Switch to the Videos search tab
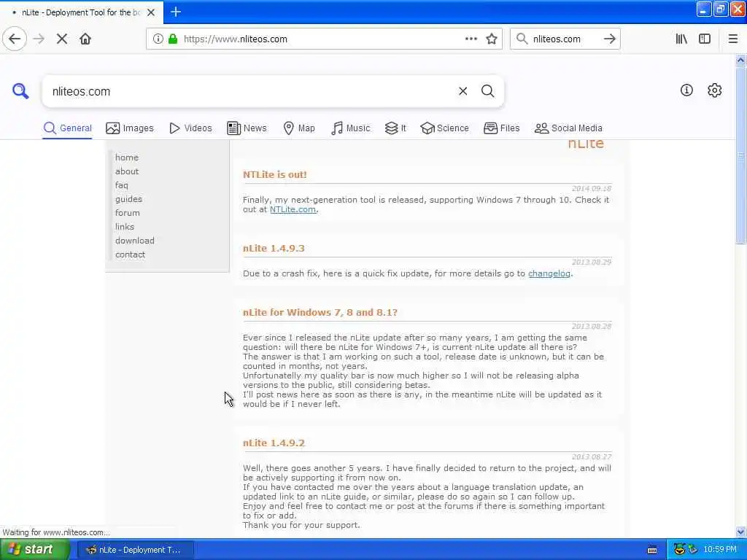 point(190,128)
